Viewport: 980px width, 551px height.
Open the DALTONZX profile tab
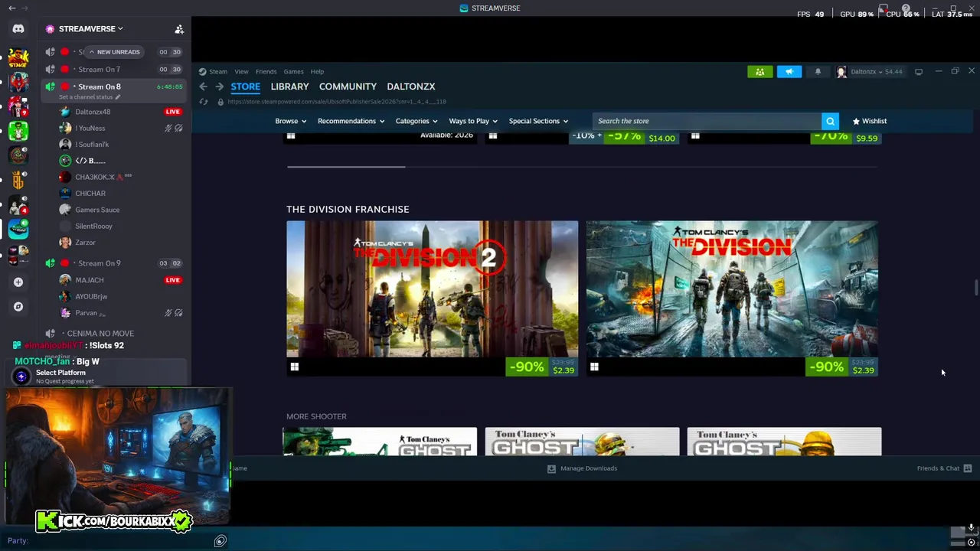411,86
